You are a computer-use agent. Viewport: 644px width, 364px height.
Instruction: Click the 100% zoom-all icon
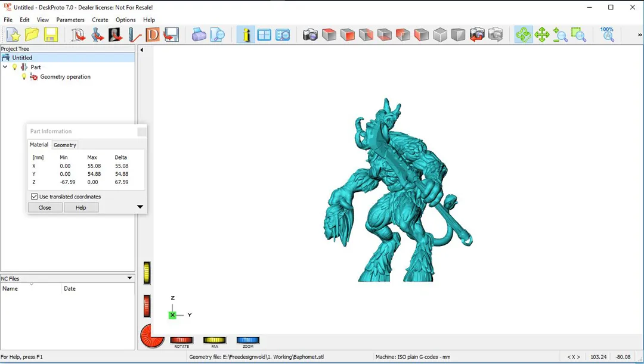click(607, 35)
